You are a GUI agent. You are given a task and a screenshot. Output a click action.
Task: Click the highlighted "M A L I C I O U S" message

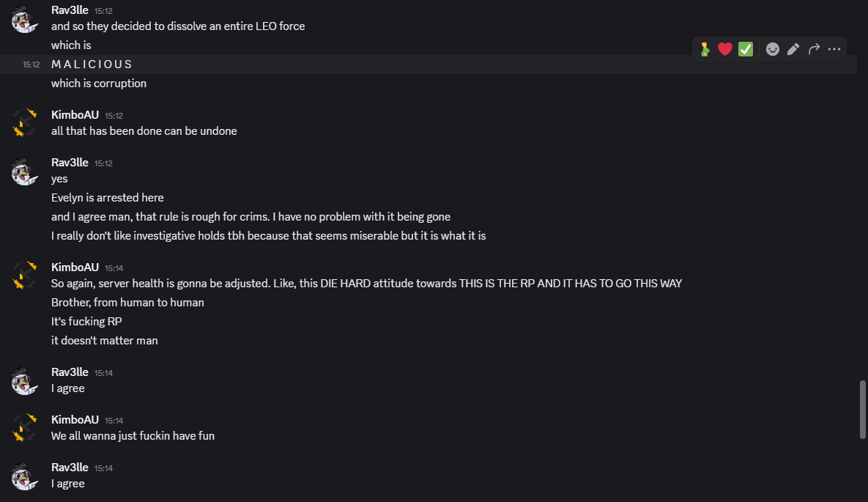[x=92, y=64]
